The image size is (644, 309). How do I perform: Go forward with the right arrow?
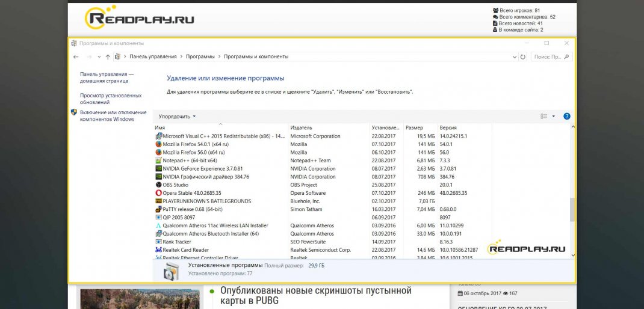pos(88,57)
